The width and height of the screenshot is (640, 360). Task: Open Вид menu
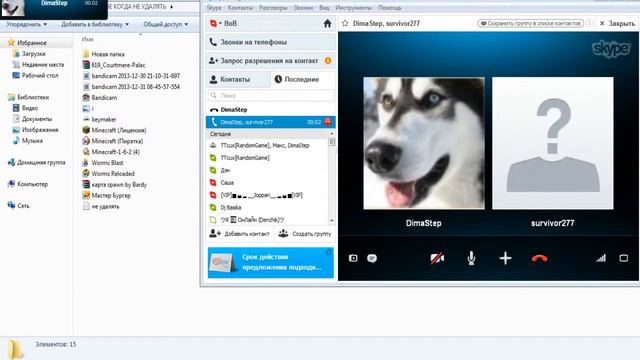[x=324, y=8]
